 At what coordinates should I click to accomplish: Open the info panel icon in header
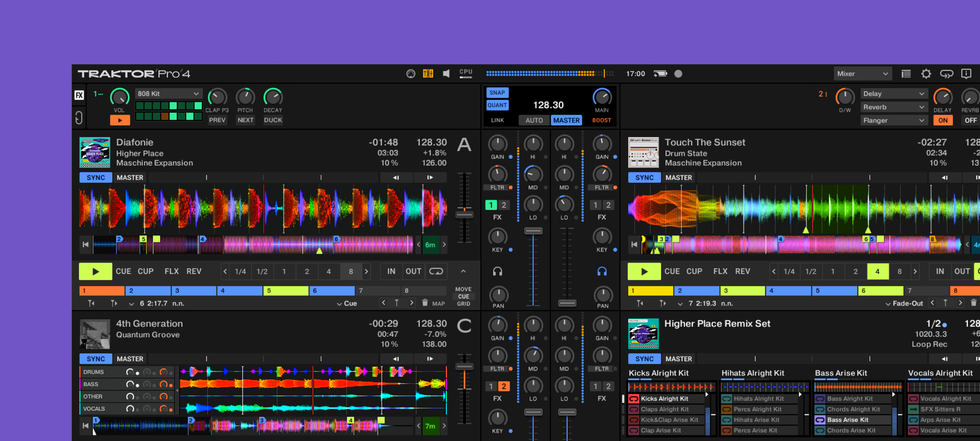click(x=966, y=74)
